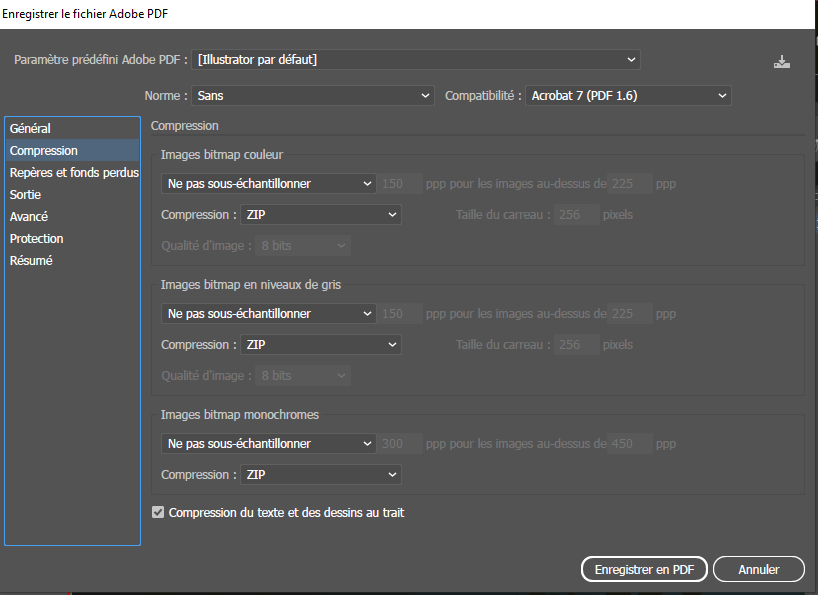The image size is (818, 595).
Task: Toggle text and line art compression checkbox
Action: pyautogui.click(x=158, y=512)
